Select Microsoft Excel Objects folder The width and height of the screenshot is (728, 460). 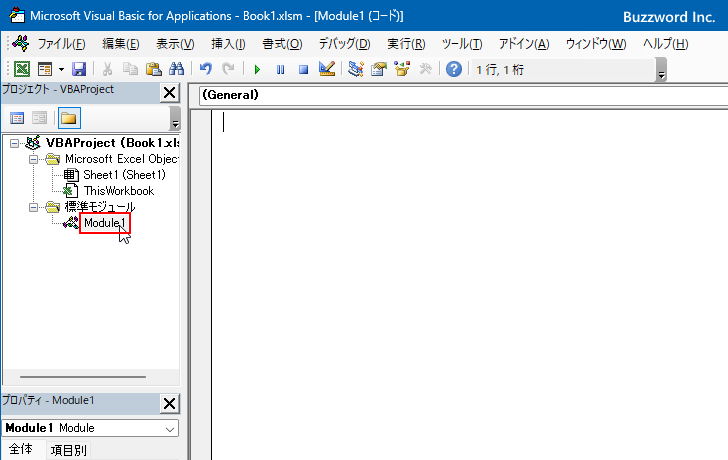click(x=122, y=159)
